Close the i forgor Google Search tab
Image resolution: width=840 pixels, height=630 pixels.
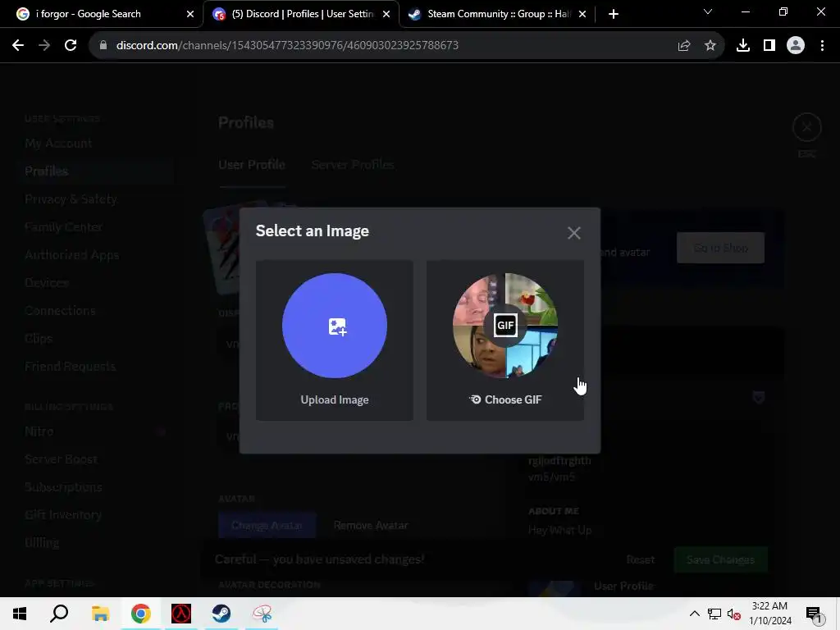(189, 14)
